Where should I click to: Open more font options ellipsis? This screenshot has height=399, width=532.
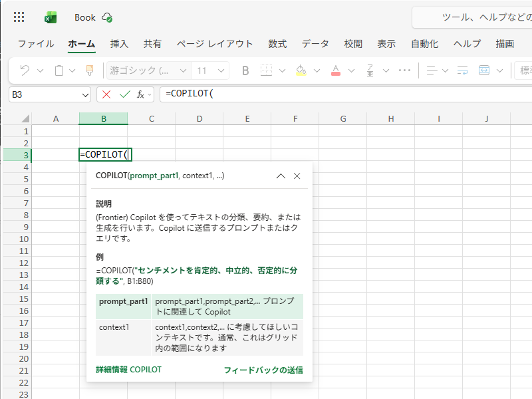coord(404,70)
